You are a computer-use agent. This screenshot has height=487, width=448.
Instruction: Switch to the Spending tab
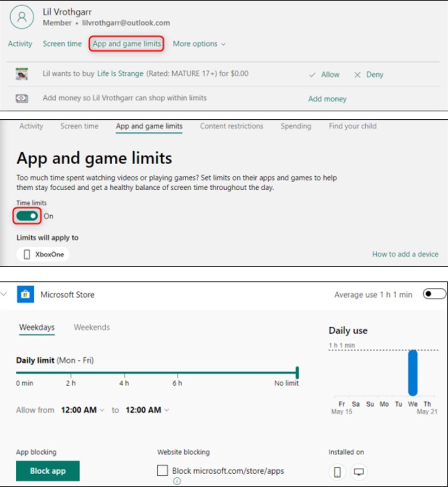tap(296, 126)
